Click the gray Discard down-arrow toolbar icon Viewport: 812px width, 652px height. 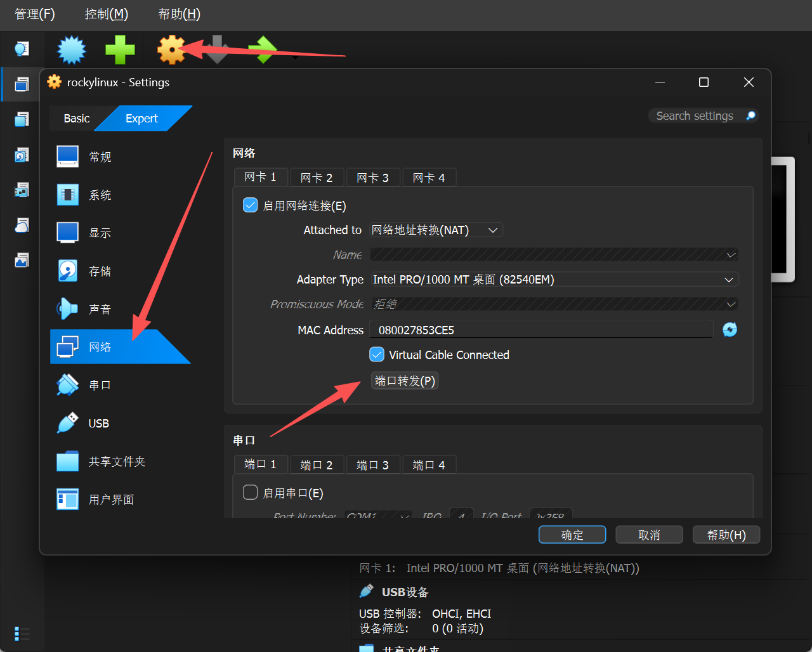(x=218, y=49)
